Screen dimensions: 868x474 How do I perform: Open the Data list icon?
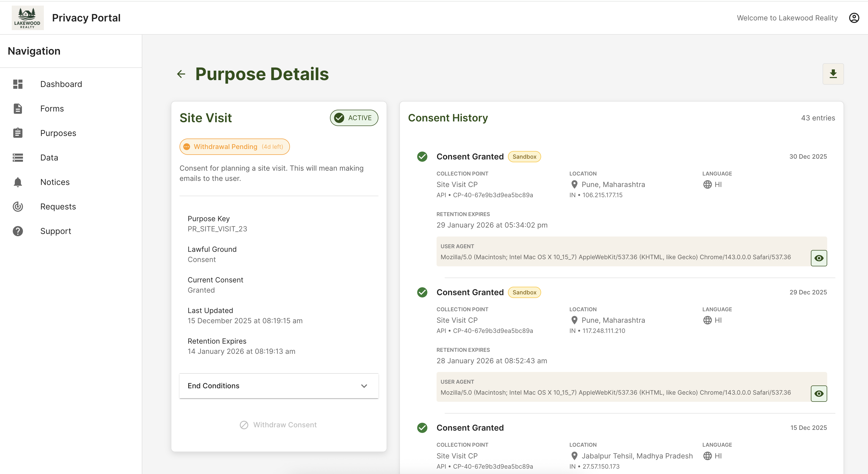(x=18, y=157)
